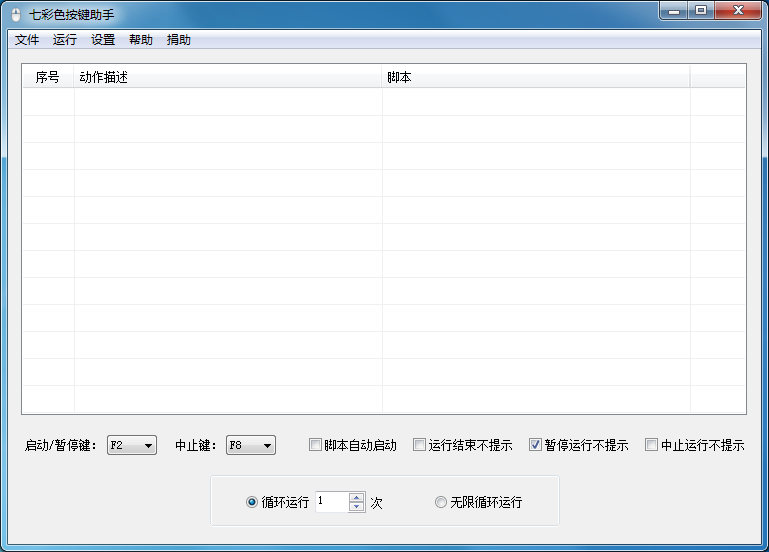This screenshot has width=769, height=552.
Task: Click the loop count input field
Action: (332, 502)
